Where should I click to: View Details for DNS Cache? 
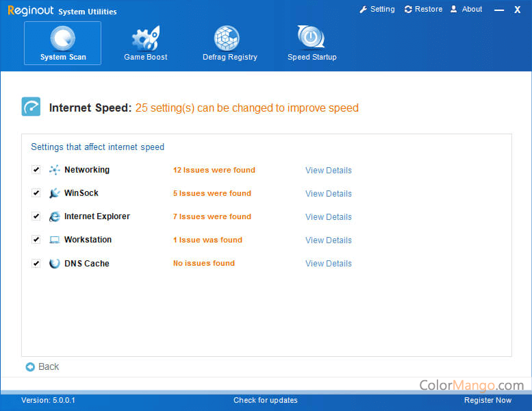329,264
